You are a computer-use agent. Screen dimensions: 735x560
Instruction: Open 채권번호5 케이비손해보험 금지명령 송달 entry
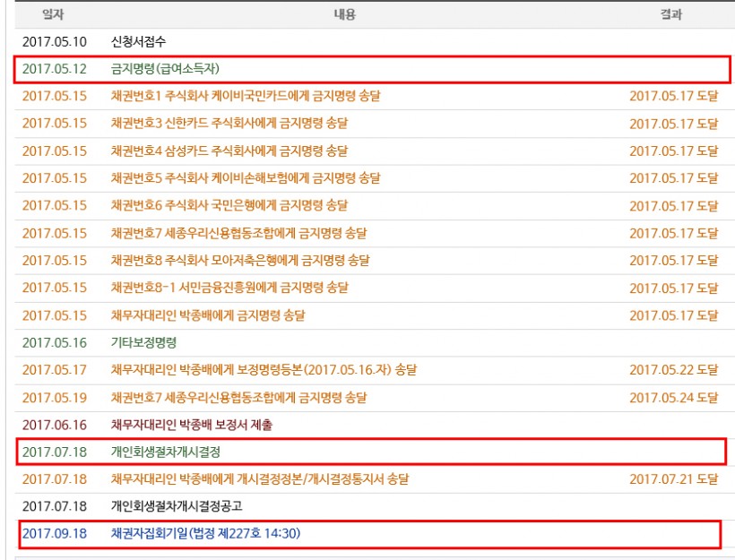click(x=246, y=178)
